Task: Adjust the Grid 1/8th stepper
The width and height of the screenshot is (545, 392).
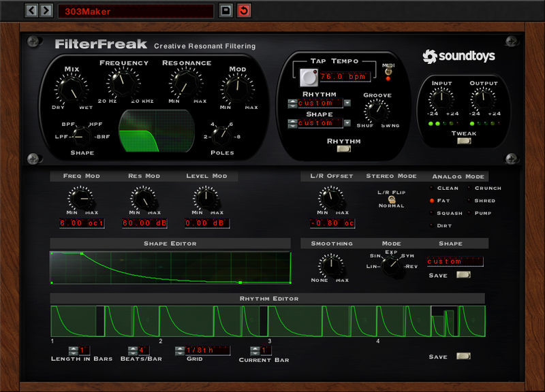Action: tap(180, 350)
